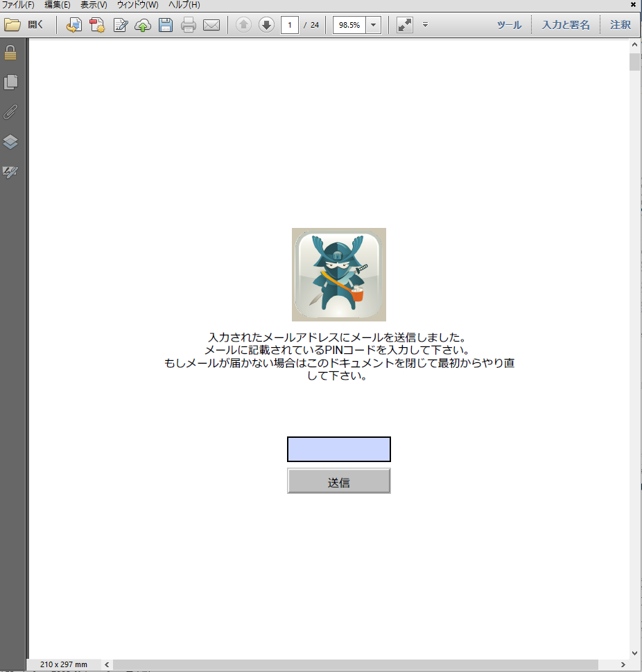Image resolution: width=642 pixels, height=672 pixels.
Task: Open the page thumbnails panel
Action: click(10, 82)
